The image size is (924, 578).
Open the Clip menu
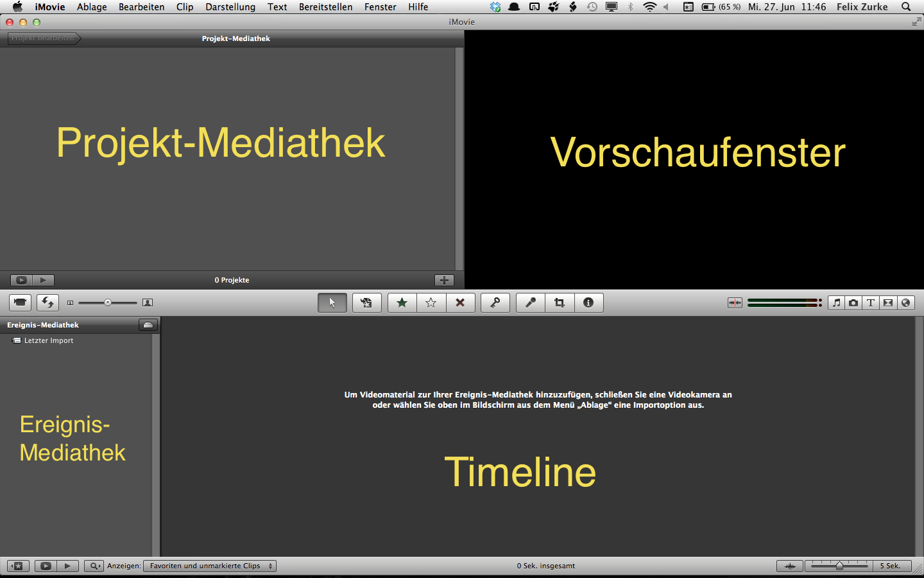point(185,6)
